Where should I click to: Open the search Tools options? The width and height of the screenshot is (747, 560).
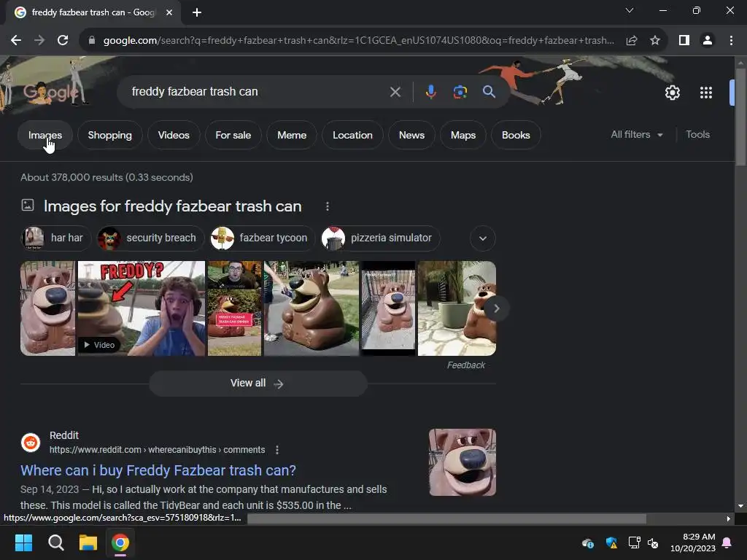pos(697,135)
